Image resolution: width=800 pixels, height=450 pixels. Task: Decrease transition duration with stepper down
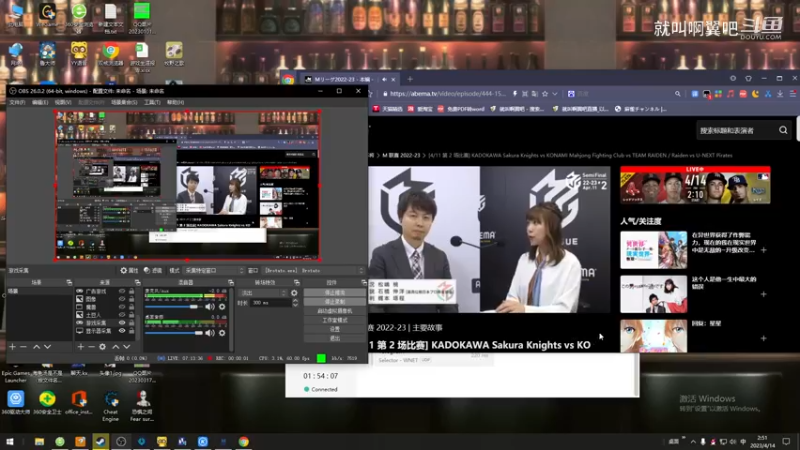[295, 305]
